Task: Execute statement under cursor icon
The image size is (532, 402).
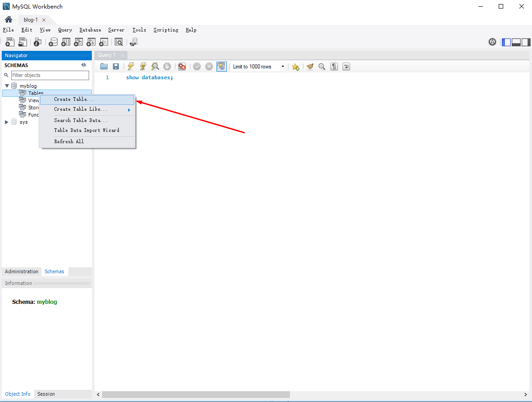Action: (x=143, y=67)
